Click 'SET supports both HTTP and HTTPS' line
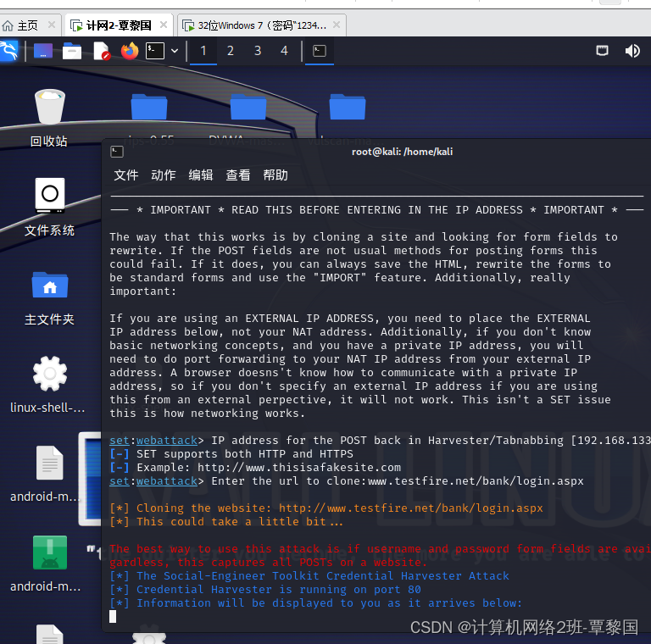 tap(231, 454)
